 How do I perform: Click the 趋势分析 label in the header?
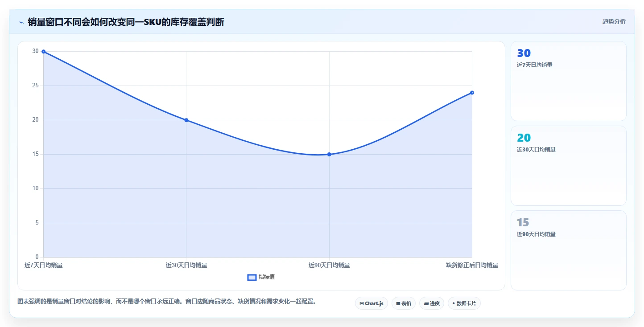point(614,21)
